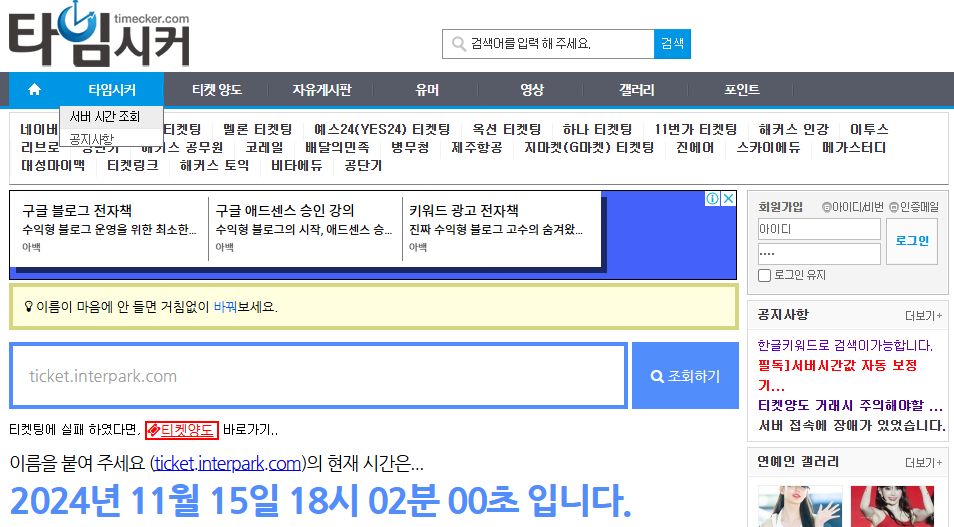Open notice 티켓양도 거래시 주의해야할
Screen dimensions: 954x527
(850, 406)
